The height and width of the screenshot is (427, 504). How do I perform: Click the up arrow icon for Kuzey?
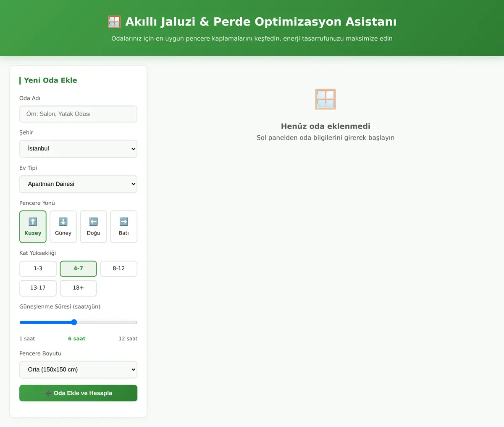coord(33,221)
